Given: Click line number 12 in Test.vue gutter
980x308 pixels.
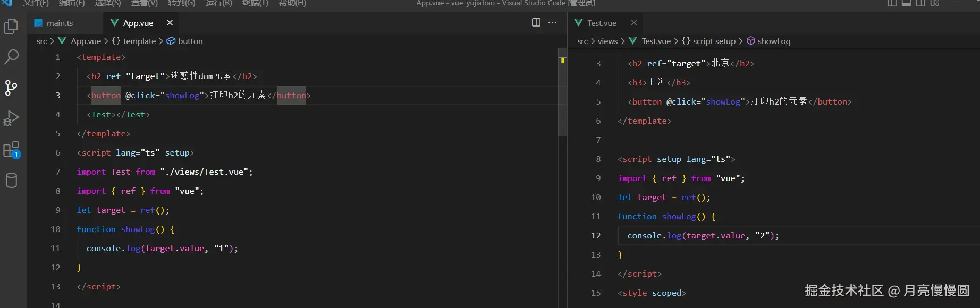Looking at the screenshot, I should coord(596,235).
